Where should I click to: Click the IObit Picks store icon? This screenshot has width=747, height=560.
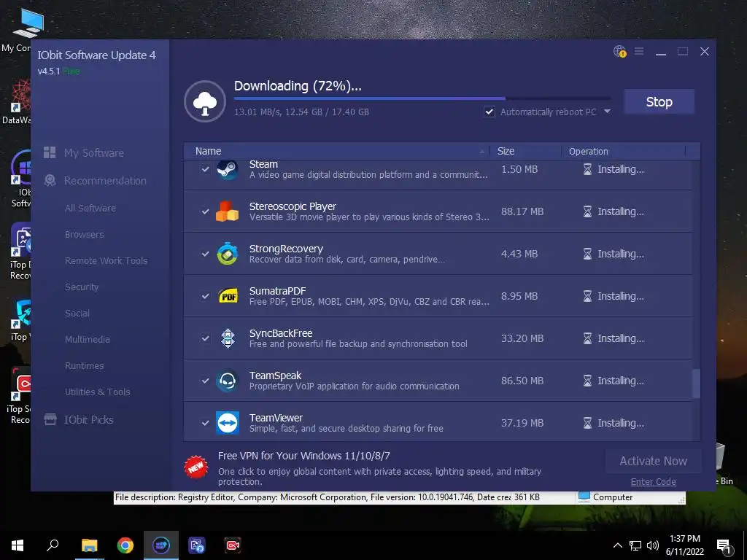pyautogui.click(x=50, y=419)
